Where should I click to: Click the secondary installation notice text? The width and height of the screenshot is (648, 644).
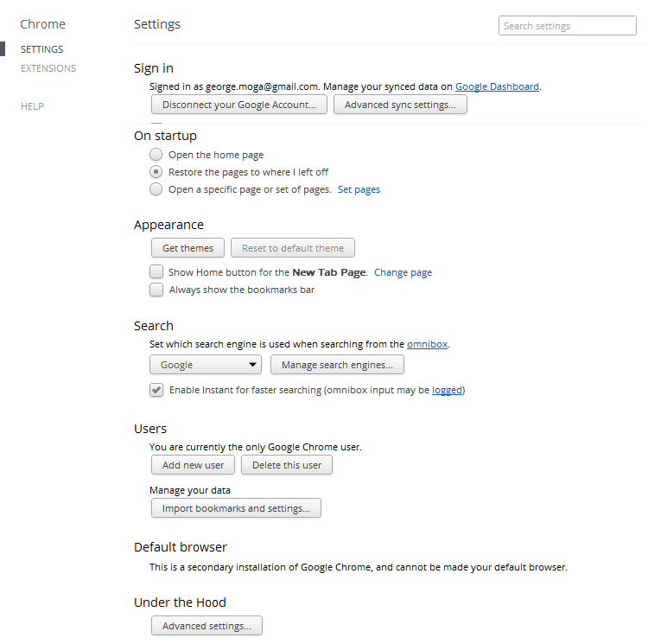click(359, 567)
